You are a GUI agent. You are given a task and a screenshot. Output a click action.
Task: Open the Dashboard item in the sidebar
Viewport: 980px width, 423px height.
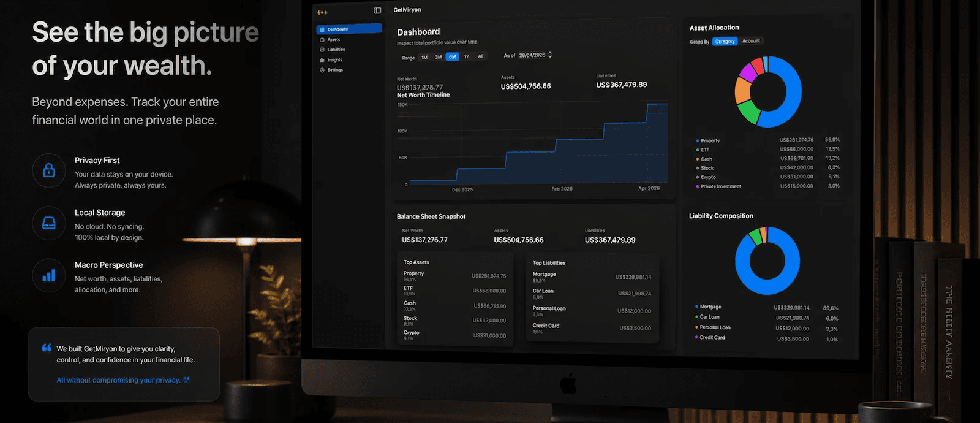pos(349,29)
